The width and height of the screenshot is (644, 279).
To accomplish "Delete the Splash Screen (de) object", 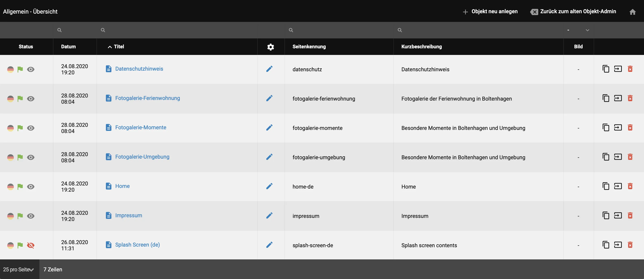I will (630, 245).
